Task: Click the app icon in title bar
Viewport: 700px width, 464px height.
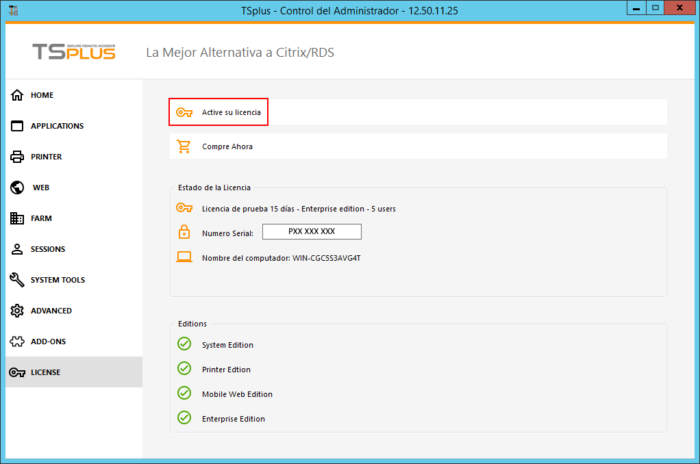Action: (x=13, y=10)
